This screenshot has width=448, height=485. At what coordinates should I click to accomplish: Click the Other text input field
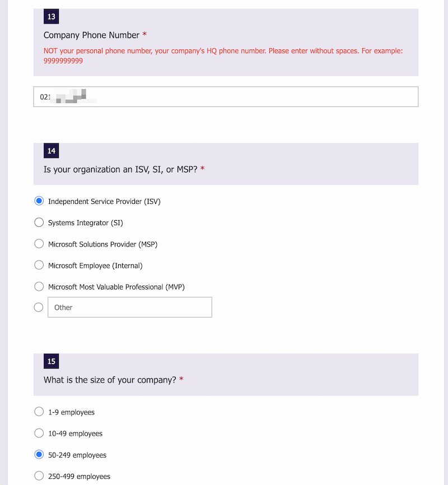(129, 307)
